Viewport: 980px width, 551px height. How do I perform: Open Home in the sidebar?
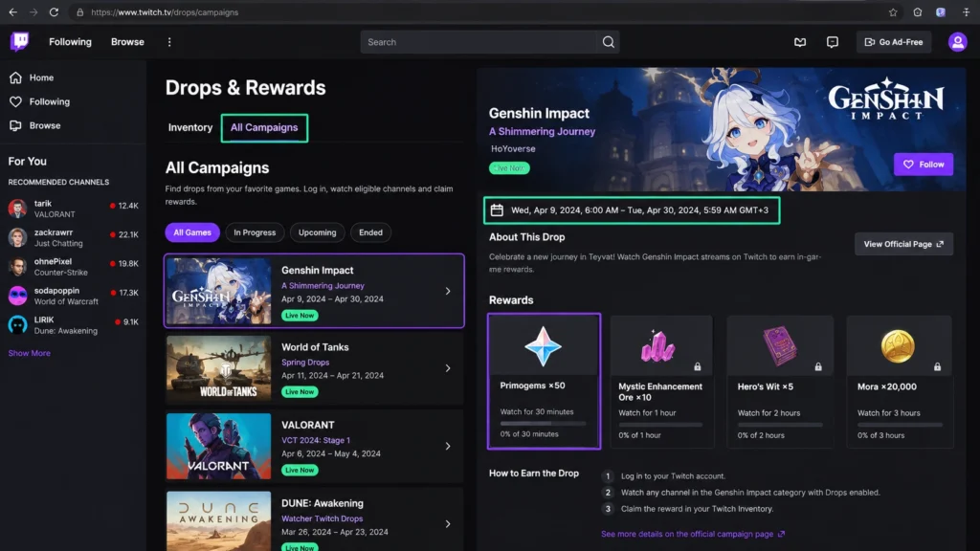41,77
